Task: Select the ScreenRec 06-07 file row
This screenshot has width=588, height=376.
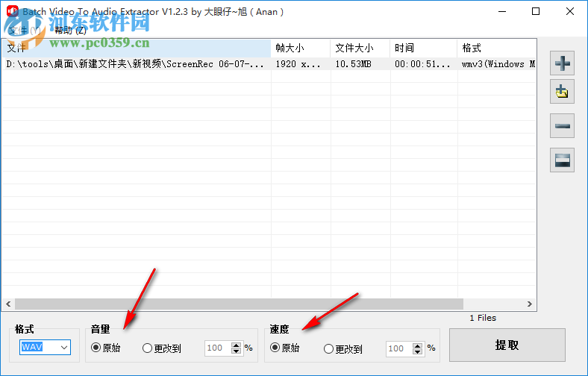Action: click(269, 63)
